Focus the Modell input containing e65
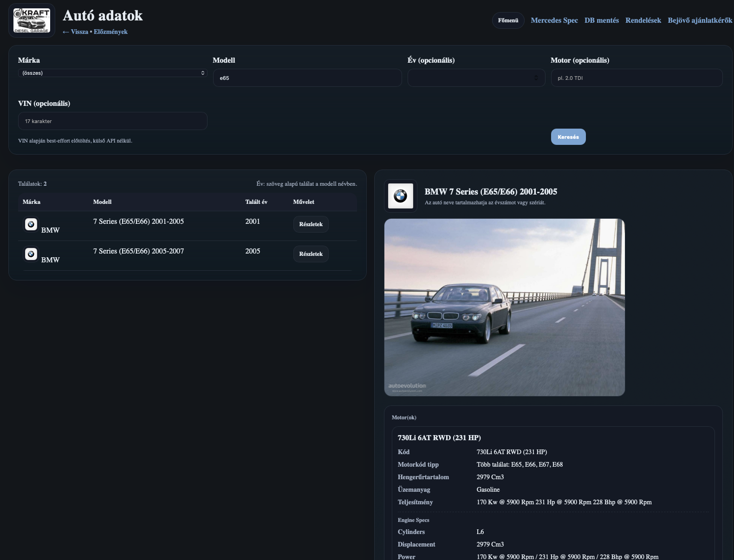Screen dimensions: 734x560 coord(307,78)
